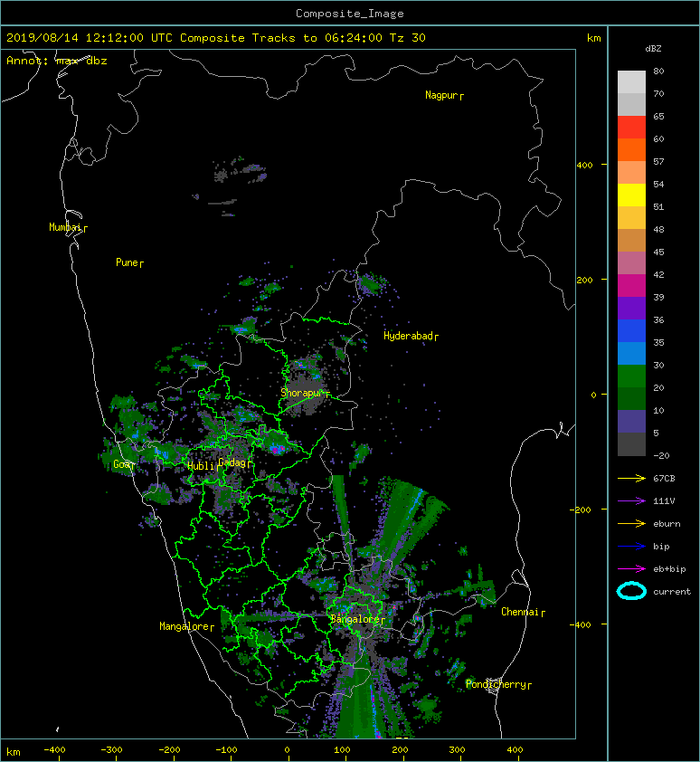Click the yellow eburn arrow icon

pyautogui.click(x=631, y=524)
